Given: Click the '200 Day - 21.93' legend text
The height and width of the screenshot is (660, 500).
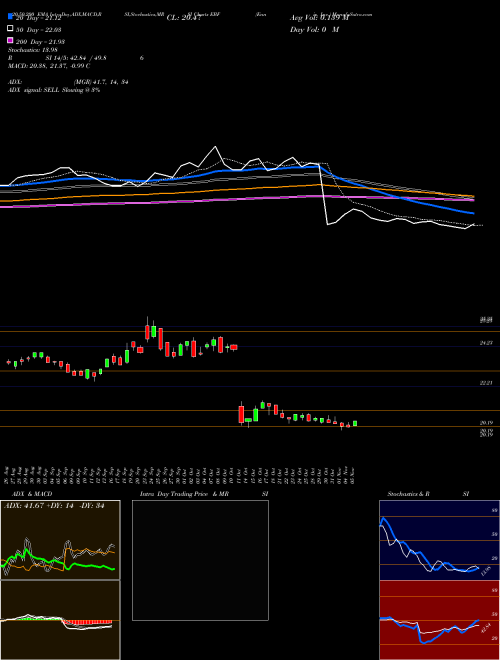Looking at the screenshot, I should point(40,41).
